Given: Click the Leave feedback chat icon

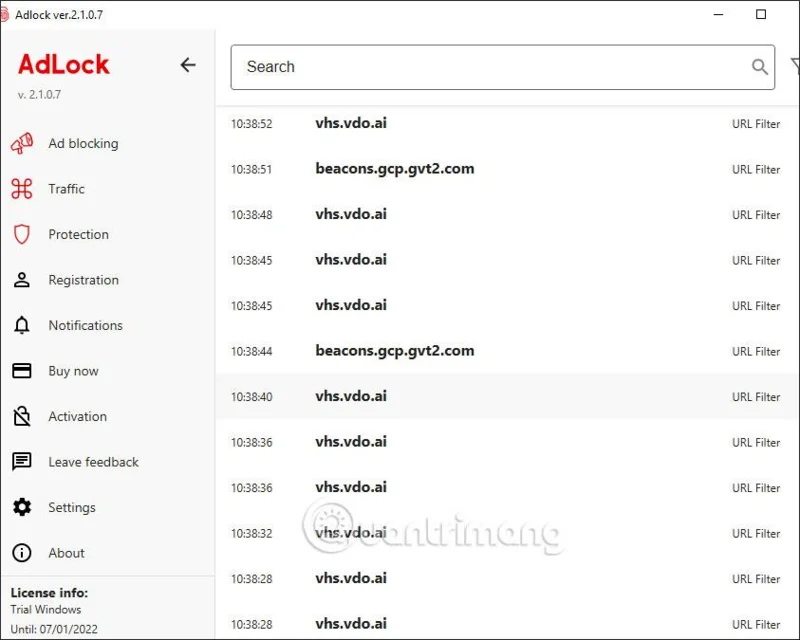Looking at the screenshot, I should coord(22,461).
